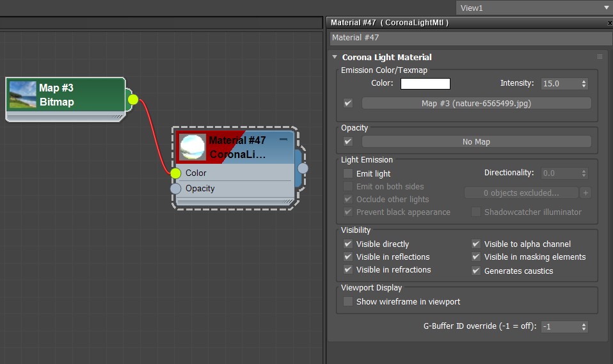
Task: Enable Show wireframe in viewport
Action: (x=348, y=301)
